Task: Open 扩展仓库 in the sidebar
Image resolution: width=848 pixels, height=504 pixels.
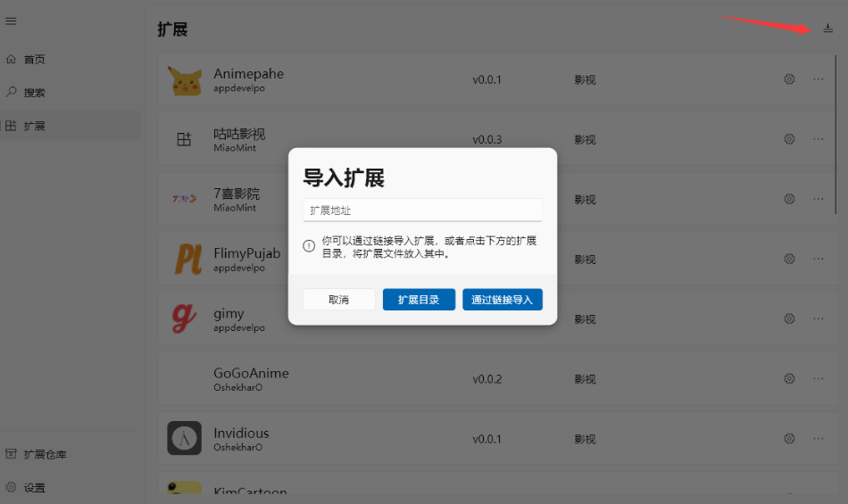Action: 45,455
